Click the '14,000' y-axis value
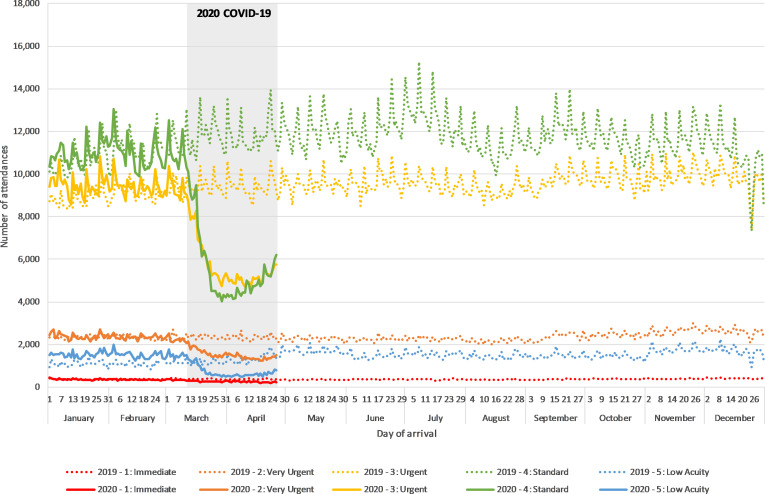This screenshot has width=765, height=494. click(x=27, y=88)
